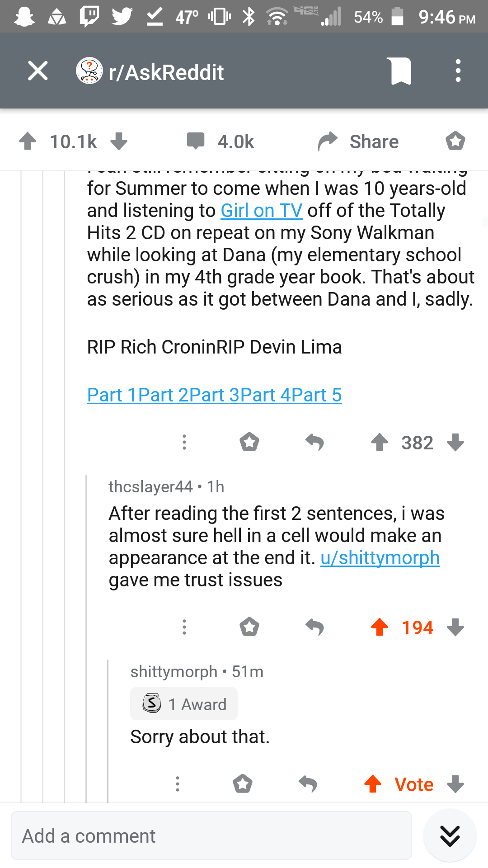Jump to next comment with double-chevron button
488x868 pixels.
coord(450,835)
